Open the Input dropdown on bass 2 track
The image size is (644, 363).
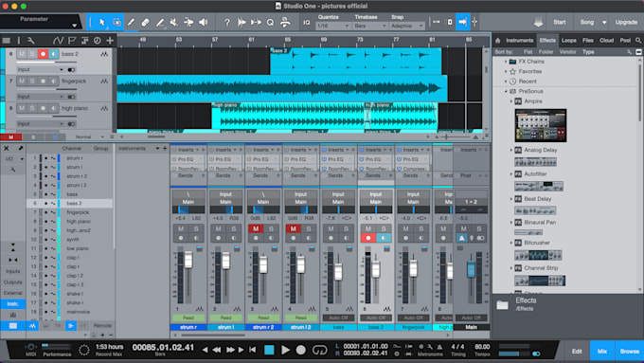[x=40, y=69]
